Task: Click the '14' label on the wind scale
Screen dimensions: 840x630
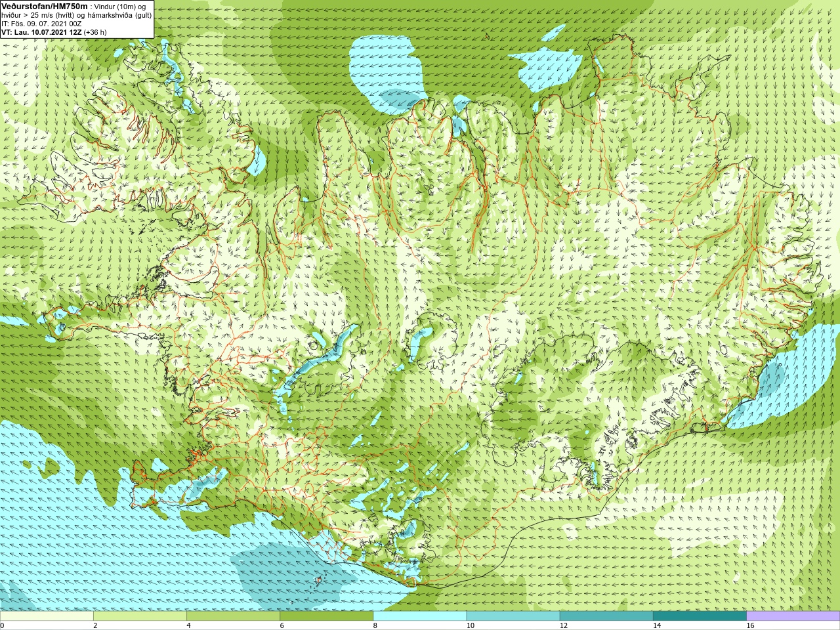Action: (x=657, y=626)
